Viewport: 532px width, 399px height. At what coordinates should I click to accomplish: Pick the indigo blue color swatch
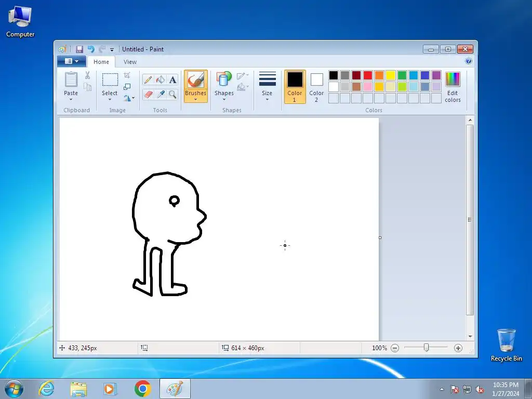point(425,75)
